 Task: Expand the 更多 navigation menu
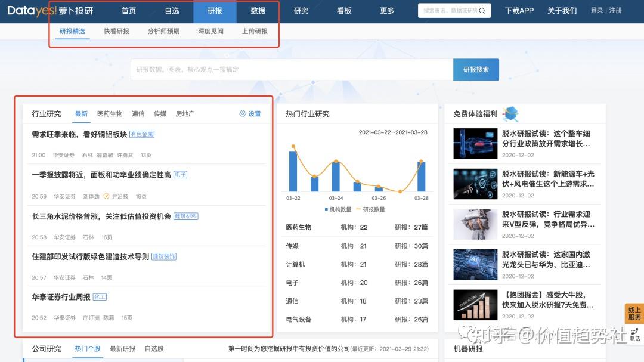(x=388, y=11)
